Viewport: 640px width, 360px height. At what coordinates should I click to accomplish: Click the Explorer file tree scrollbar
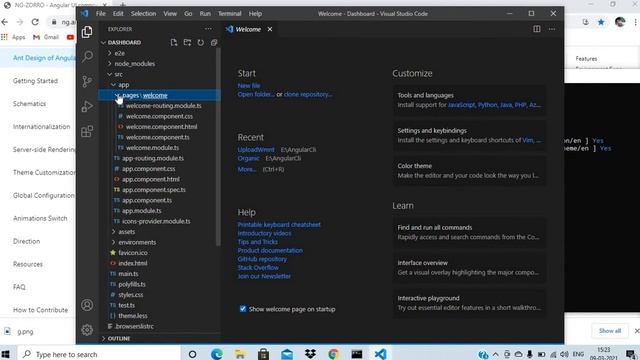pyautogui.click(x=218, y=147)
